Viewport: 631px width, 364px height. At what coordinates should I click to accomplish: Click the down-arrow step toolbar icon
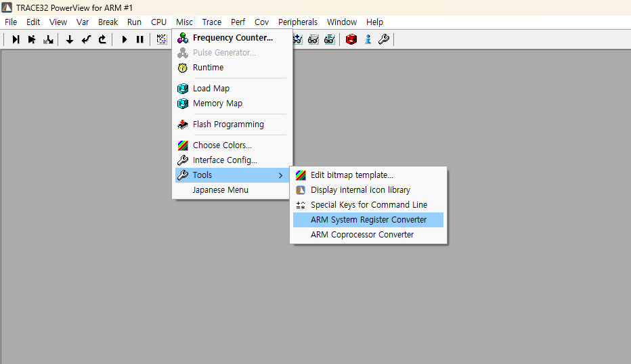tap(70, 40)
